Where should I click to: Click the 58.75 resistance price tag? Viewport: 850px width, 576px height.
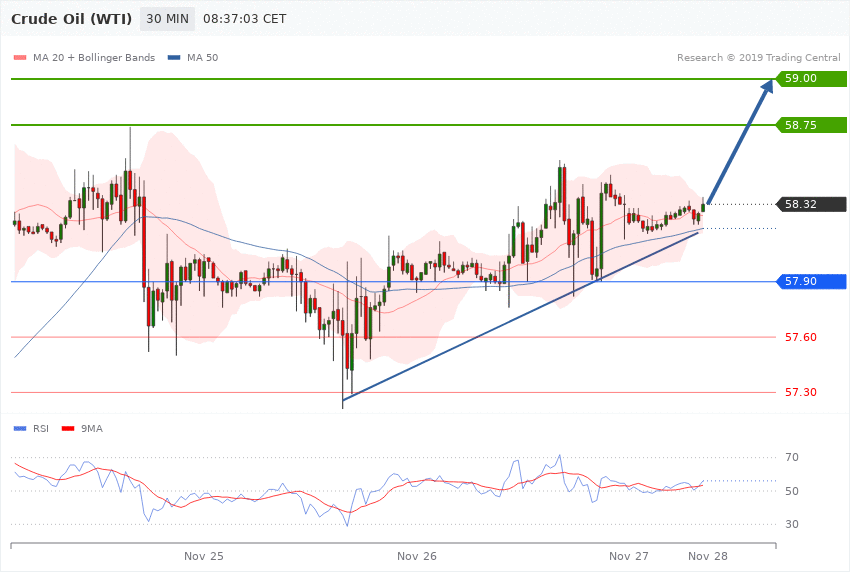(811, 125)
